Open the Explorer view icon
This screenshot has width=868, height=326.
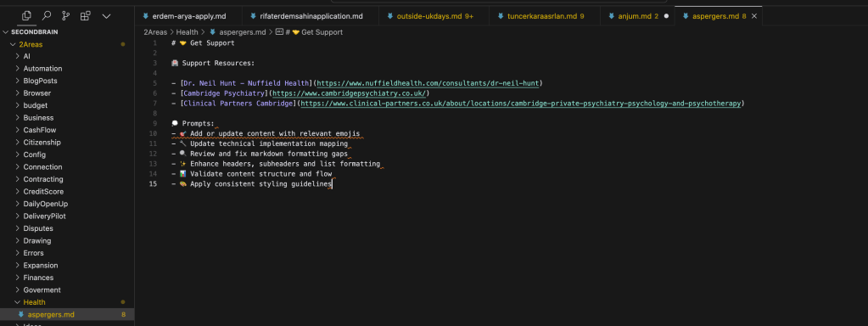26,16
